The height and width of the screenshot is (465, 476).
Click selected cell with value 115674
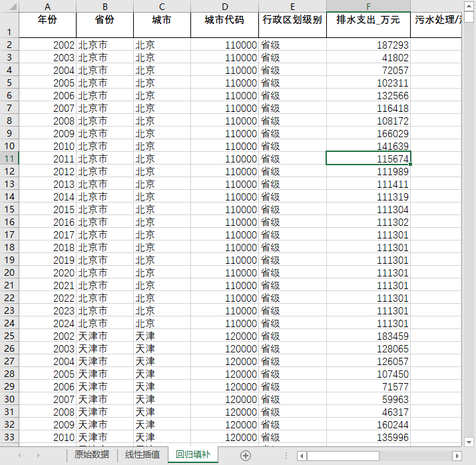[x=368, y=159]
